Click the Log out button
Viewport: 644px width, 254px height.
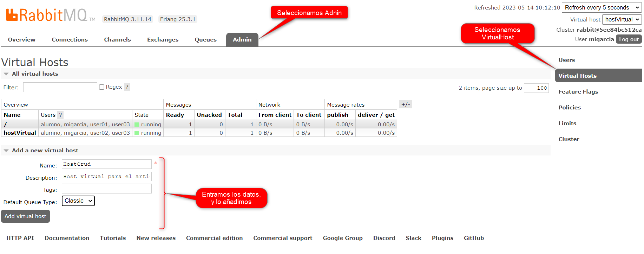tap(629, 39)
